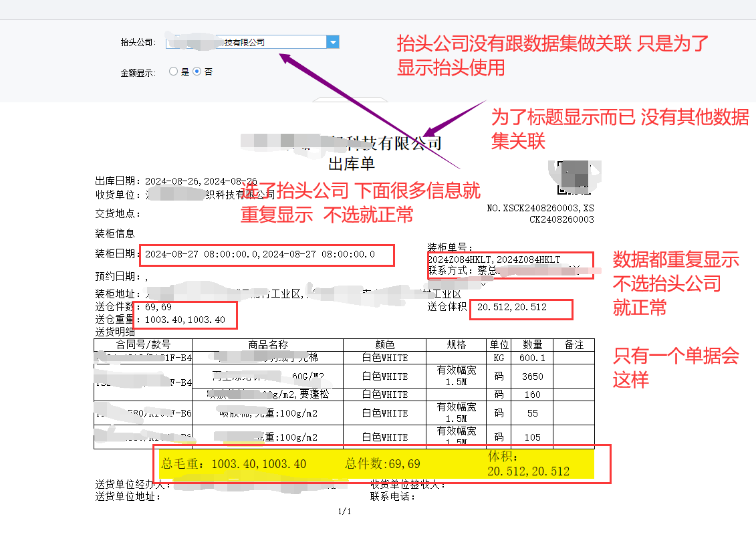The width and height of the screenshot is (756, 555).
Task: Click the 1/1 page indicator
Action: 344,512
